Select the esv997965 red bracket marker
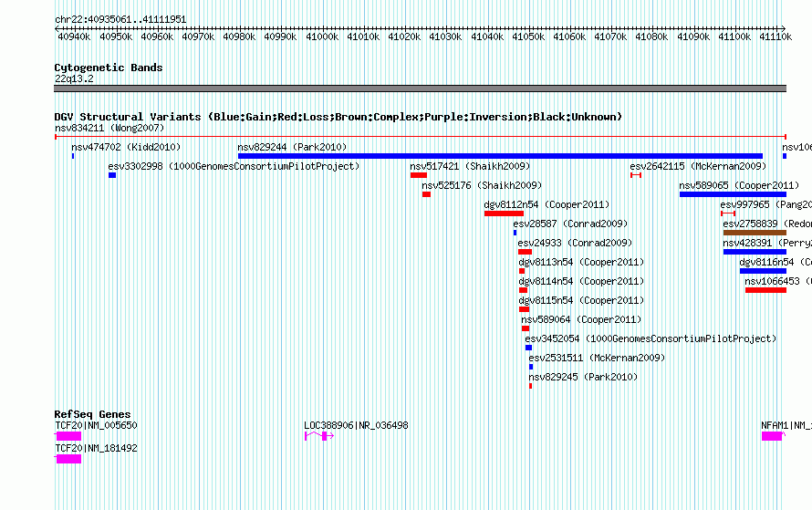Screen dimensions: 812x510 pos(728,213)
